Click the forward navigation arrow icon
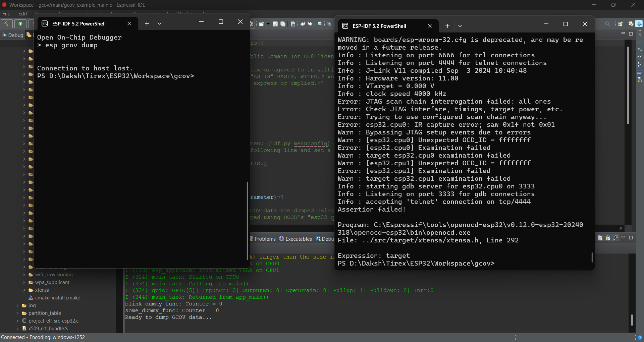 point(310,24)
